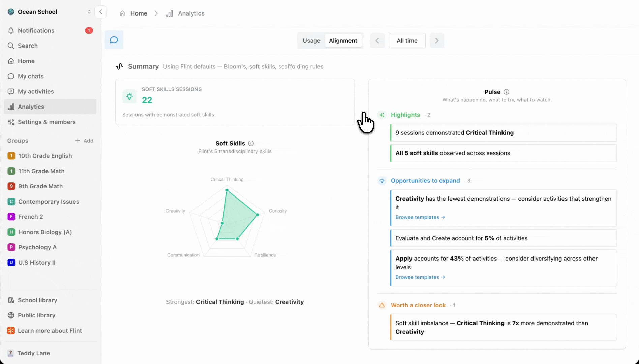The image size is (639, 364).
Task: Click the red notification count badge
Action: pos(89,30)
